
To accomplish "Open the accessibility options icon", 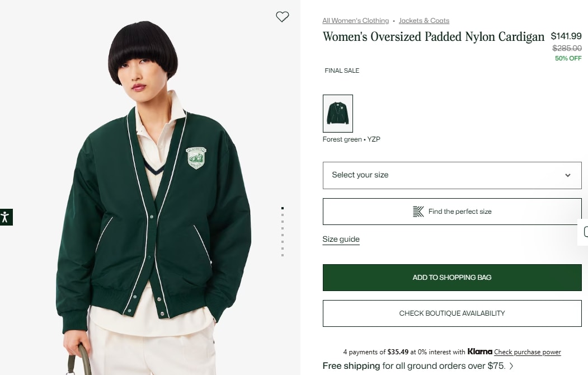I will [6, 217].
